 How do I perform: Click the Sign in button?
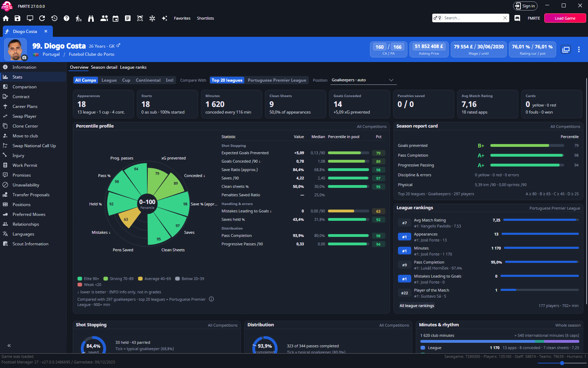click(525, 6)
